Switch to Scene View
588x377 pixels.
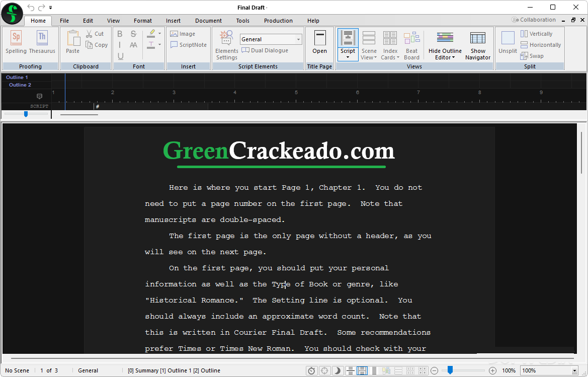pyautogui.click(x=369, y=45)
